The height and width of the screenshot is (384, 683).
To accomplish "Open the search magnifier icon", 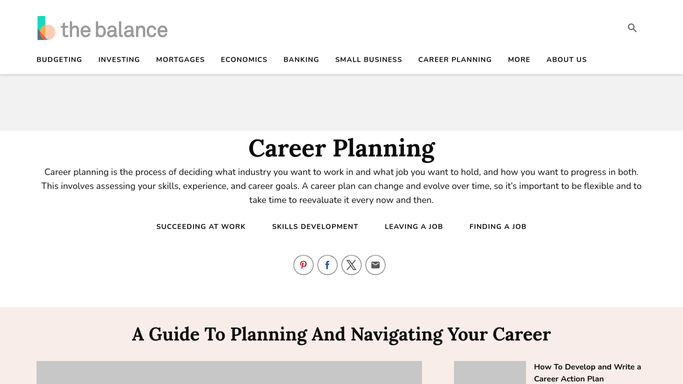I will [632, 28].
